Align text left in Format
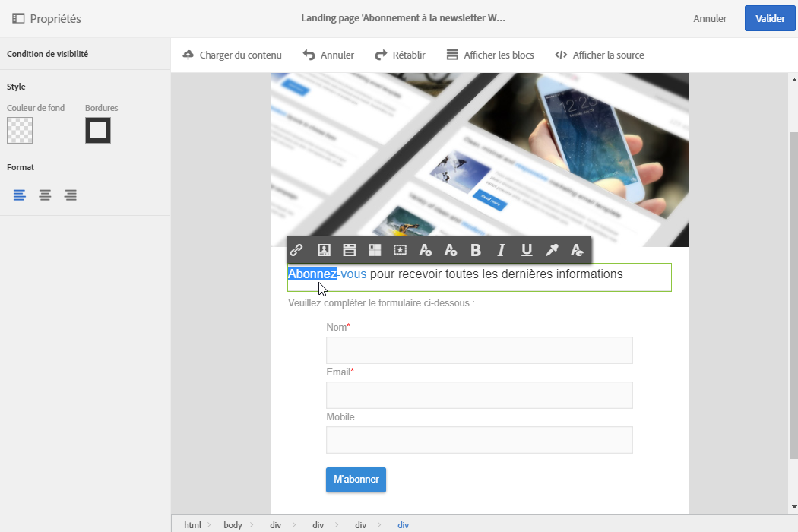The width and height of the screenshot is (798, 532). [19, 195]
